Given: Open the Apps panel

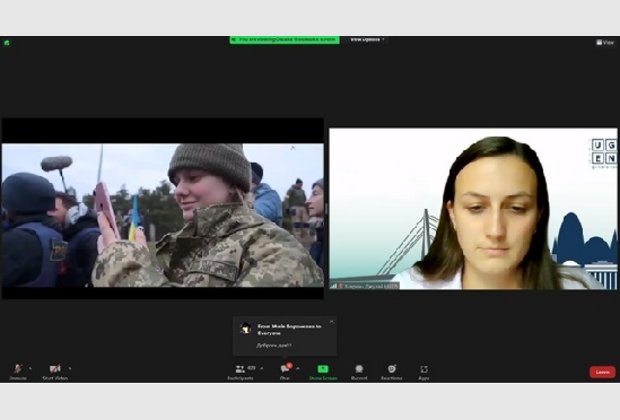Looking at the screenshot, I should (424, 369).
